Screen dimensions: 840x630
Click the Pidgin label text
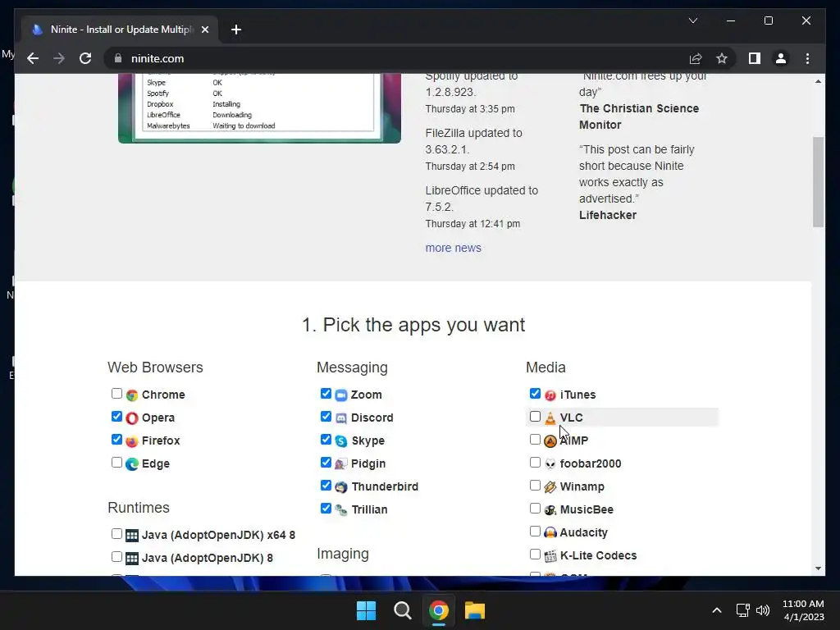[368, 464]
